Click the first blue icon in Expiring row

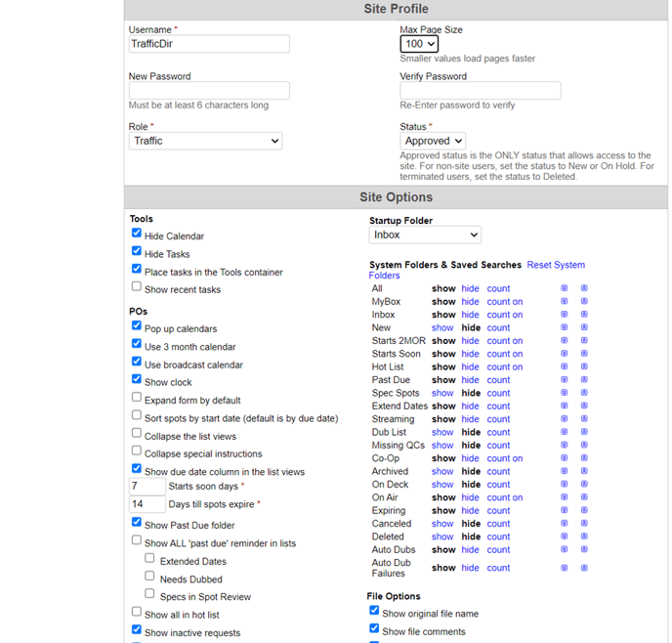[x=564, y=510]
